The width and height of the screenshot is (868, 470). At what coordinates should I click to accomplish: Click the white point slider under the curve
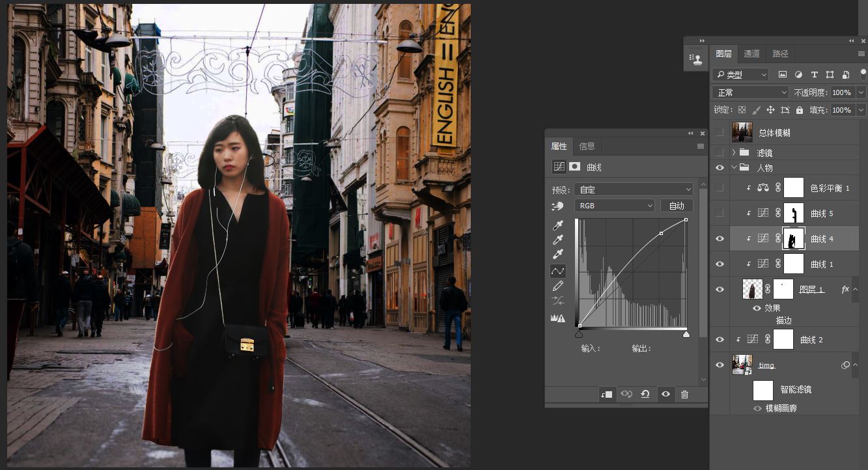686,335
